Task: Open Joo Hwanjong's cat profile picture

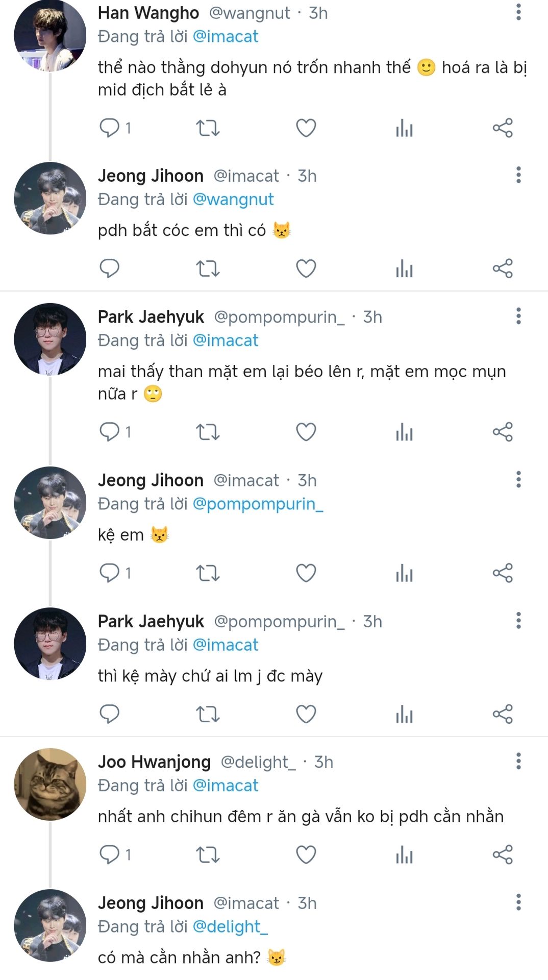Action: 50,785
